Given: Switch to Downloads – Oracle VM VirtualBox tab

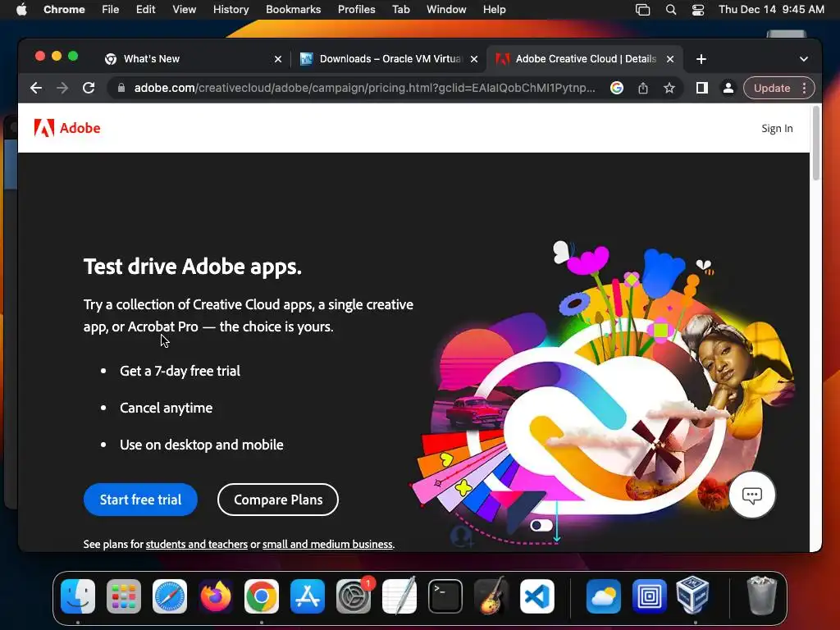Looking at the screenshot, I should pos(388,59).
